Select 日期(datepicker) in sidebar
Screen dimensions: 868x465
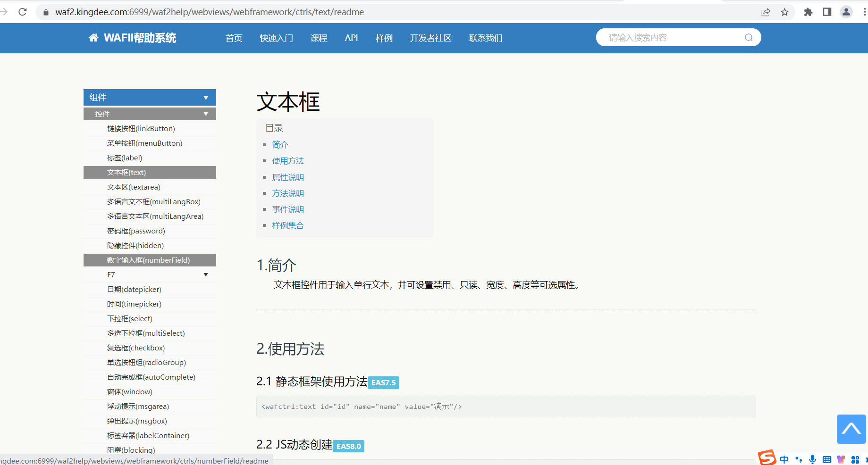pyautogui.click(x=150, y=290)
